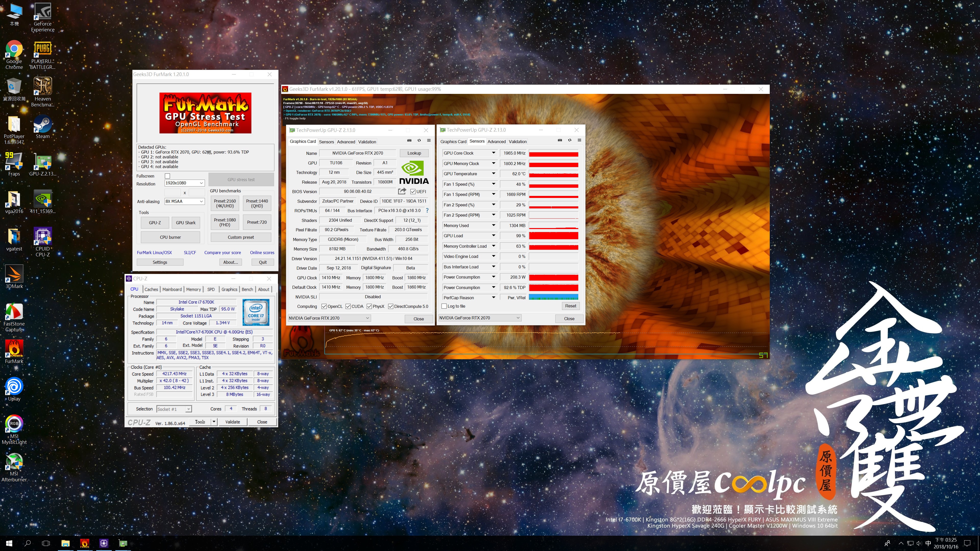
Task: Click the Preset:2160 (4K/UHD) benchmark button
Action: (225, 204)
